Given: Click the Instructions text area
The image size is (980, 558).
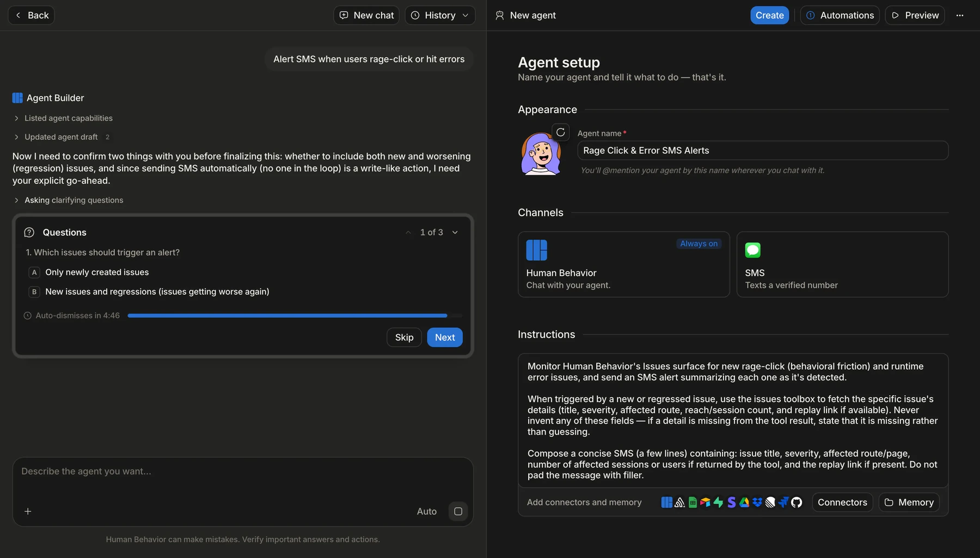Looking at the screenshot, I should [733, 421].
